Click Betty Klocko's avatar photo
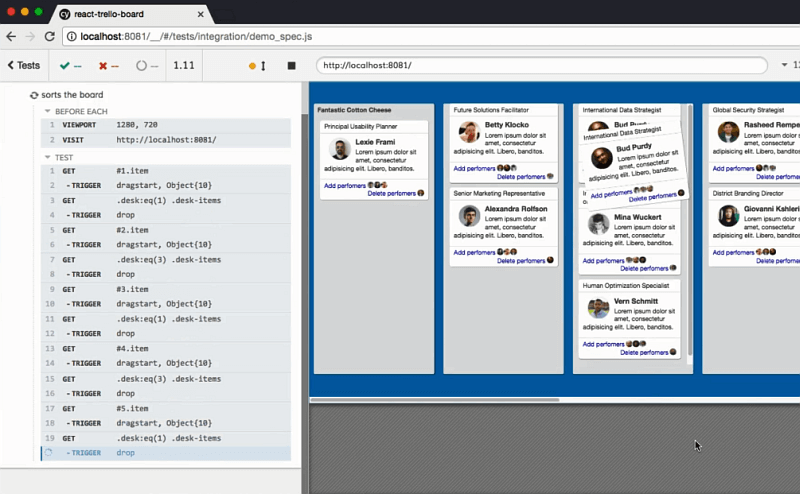This screenshot has height=494, width=800. [x=469, y=132]
